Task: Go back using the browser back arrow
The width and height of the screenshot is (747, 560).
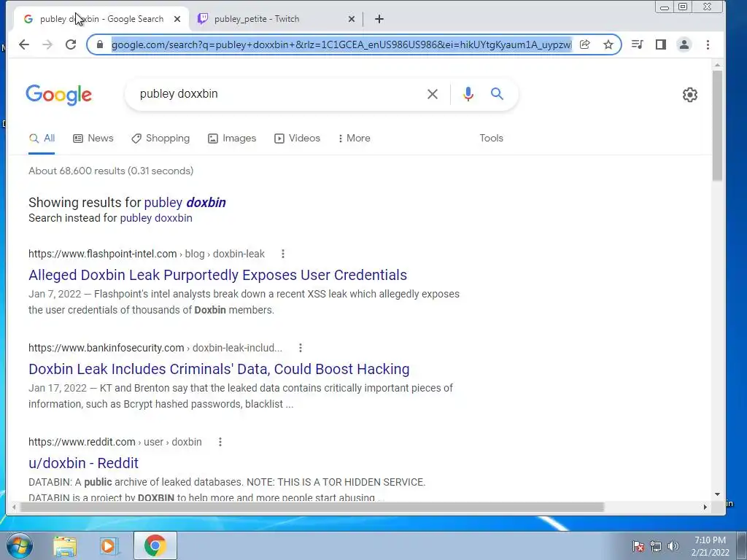Action: click(24, 44)
